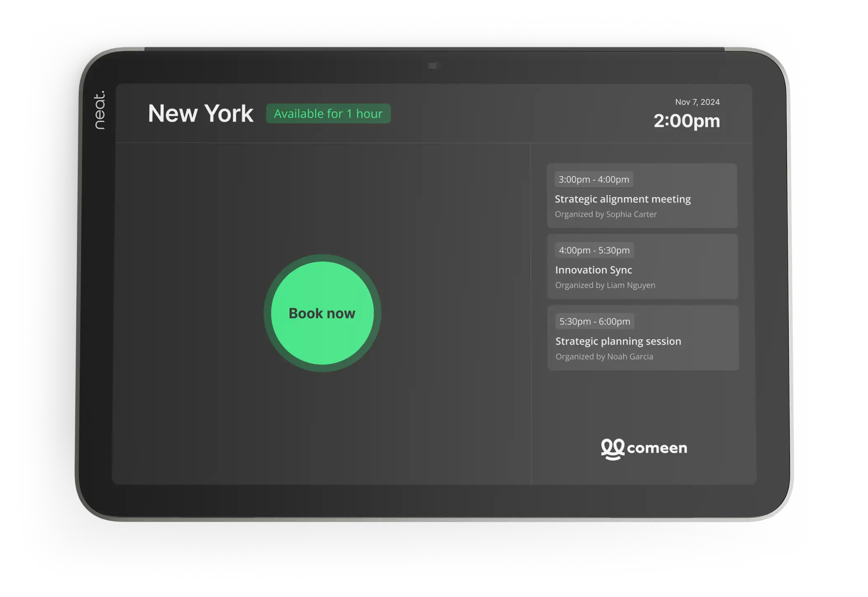
Task: Click the New York room name
Action: pos(200,113)
